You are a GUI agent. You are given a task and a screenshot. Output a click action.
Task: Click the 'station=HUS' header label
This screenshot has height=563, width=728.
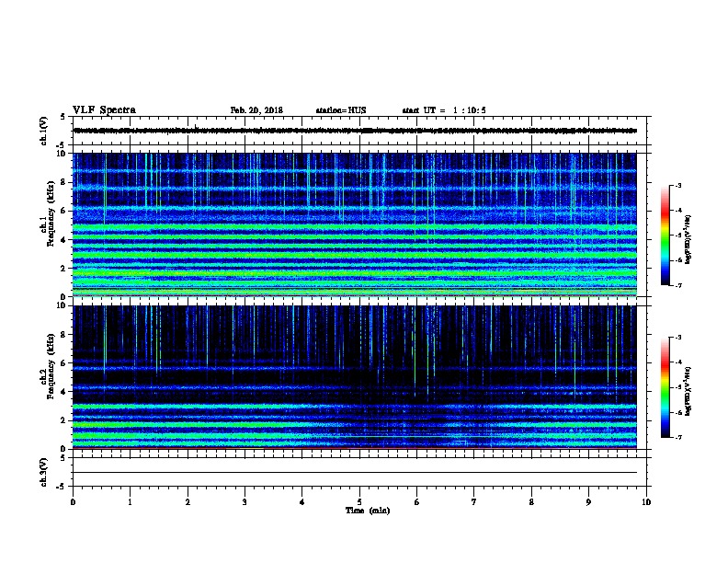coord(341,110)
